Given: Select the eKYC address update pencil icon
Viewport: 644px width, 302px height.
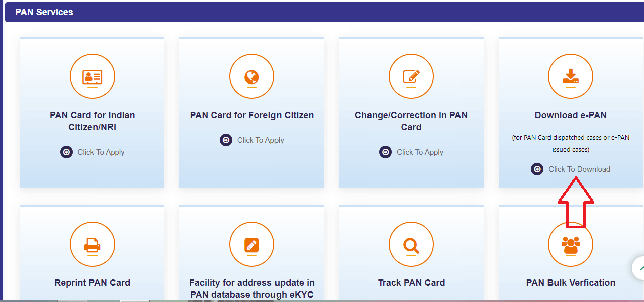Looking at the screenshot, I should click(251, 244).
